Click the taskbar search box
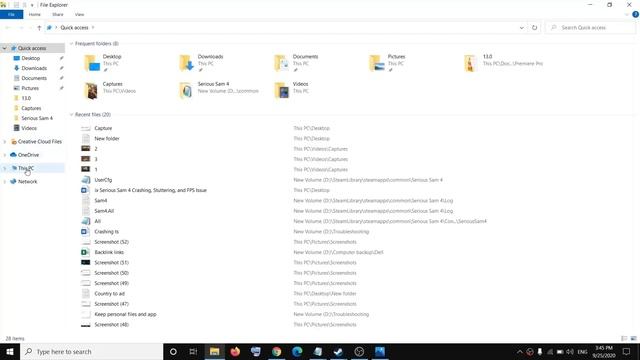The image size is (640, 360). coord(92,351)
